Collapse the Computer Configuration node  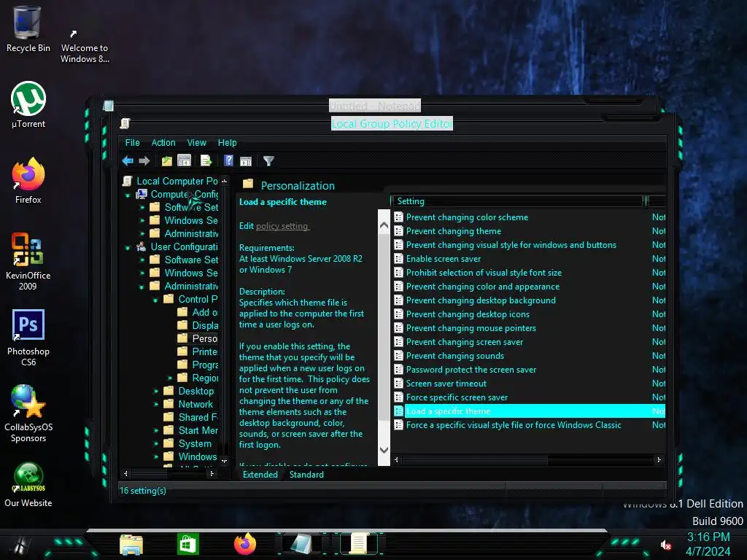[x=128, y=195]
